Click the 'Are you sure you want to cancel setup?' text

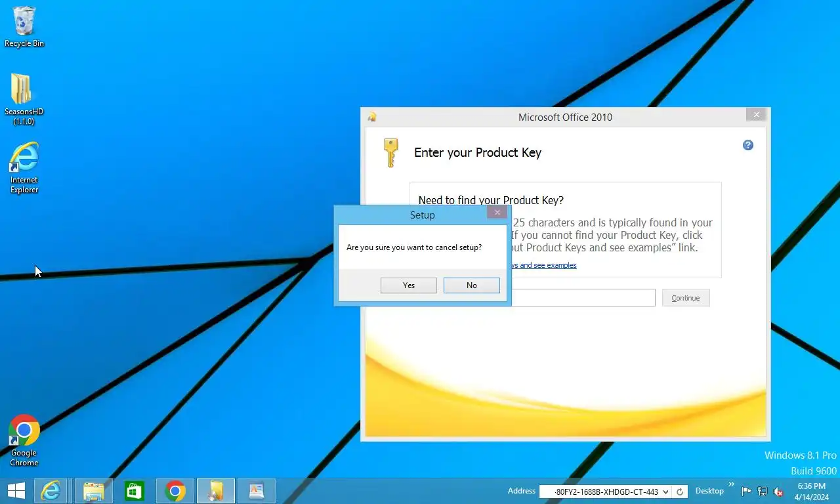pos(414,247)
